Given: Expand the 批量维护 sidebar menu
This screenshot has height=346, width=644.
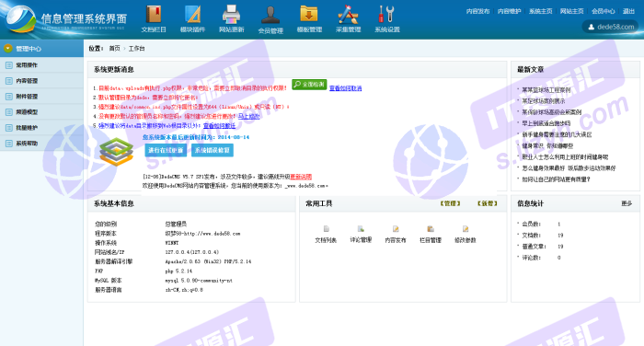Looking at the screenshot, I should click(x=41, y=127).
